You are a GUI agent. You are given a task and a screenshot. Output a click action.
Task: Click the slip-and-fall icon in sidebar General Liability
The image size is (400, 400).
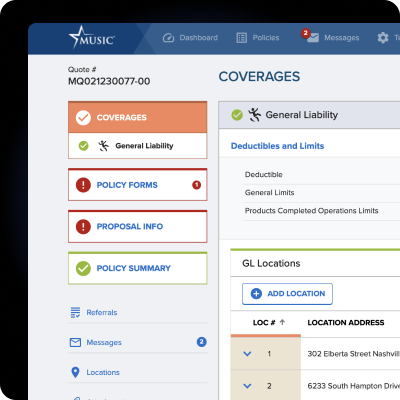click(x=103, y=146)
